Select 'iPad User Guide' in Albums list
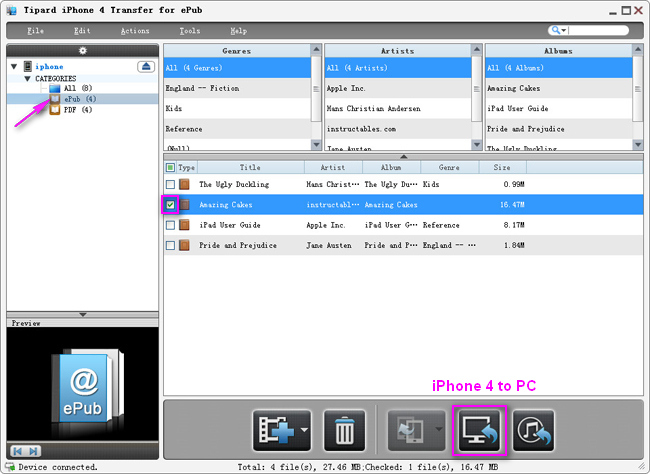650x474 pixels. point(559,108)
